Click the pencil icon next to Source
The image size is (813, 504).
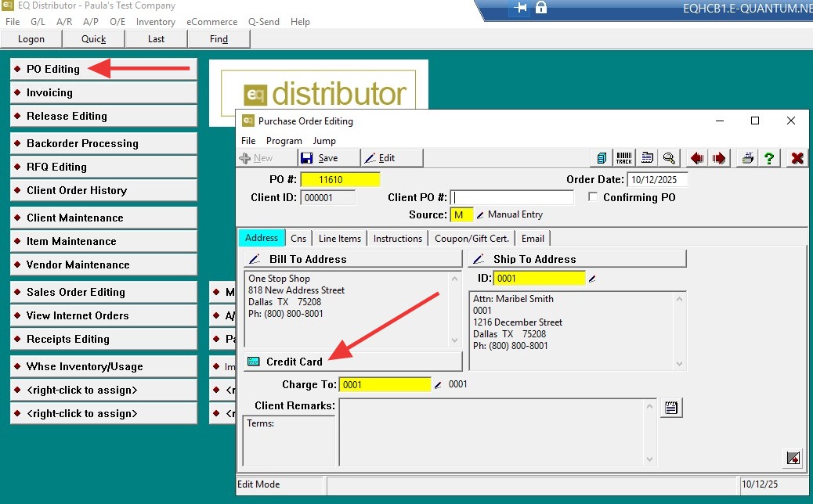(480, 215)
